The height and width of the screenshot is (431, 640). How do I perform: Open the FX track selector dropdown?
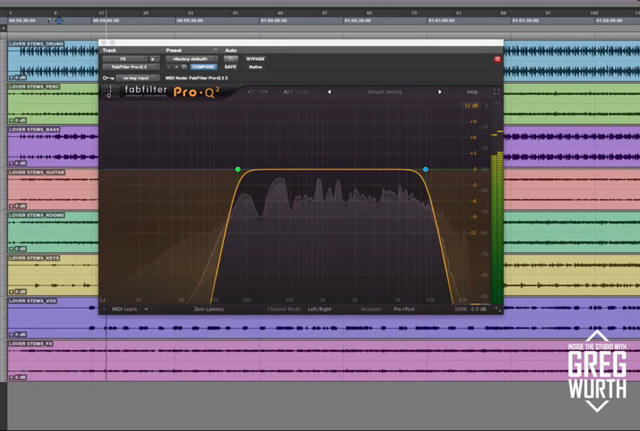click(x=125, y=59)
